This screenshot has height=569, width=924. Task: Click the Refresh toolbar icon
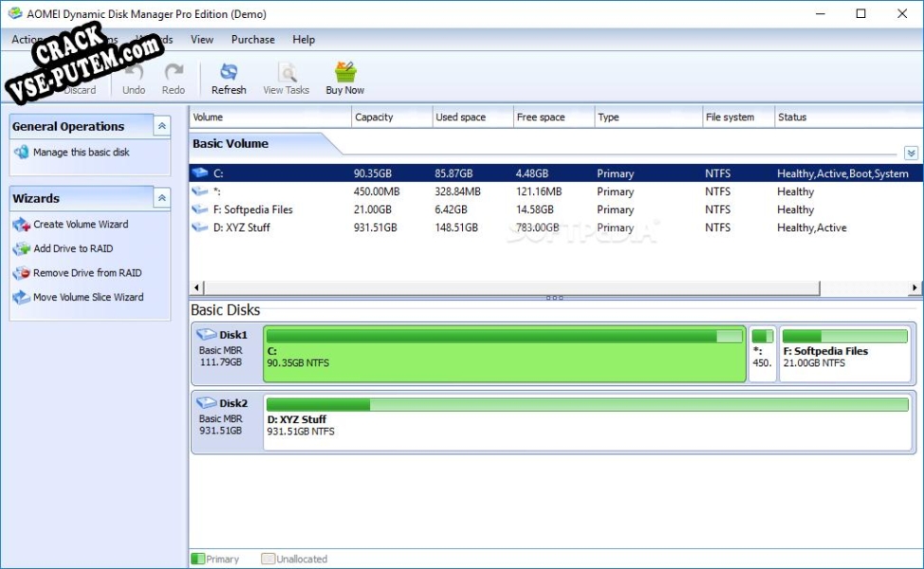coord(229,72)
